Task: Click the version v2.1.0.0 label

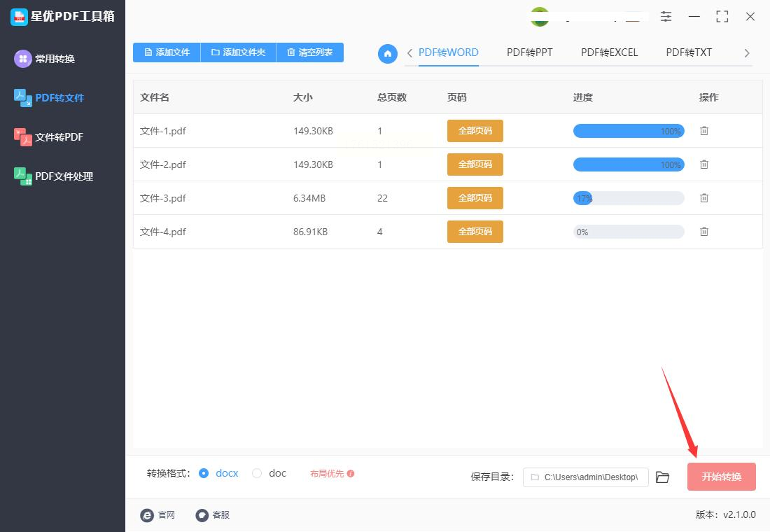Action: [726, 514]
